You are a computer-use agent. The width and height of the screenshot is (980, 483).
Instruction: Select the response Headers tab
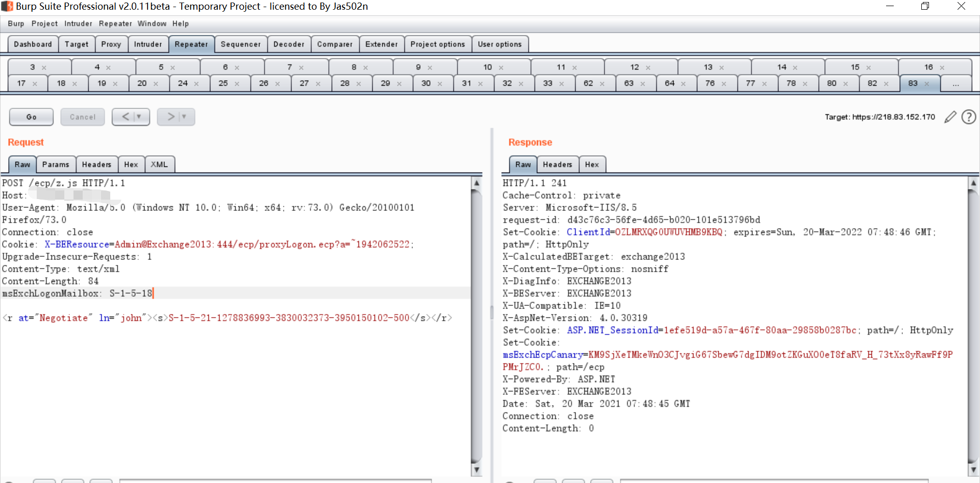point(557,164)
